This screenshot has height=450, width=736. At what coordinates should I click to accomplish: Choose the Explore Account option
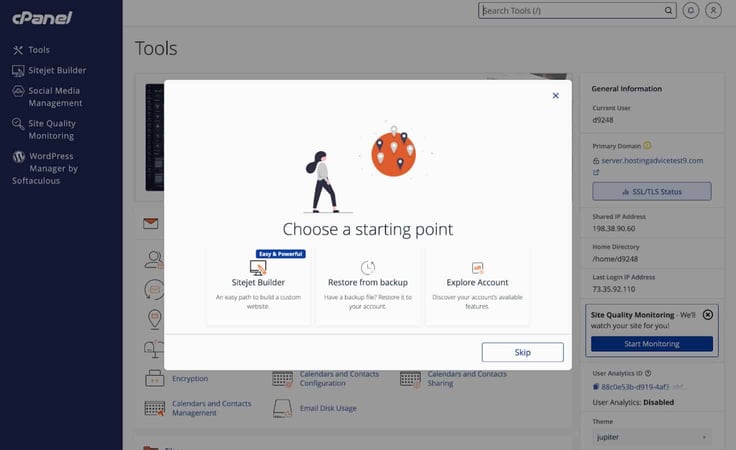(477, 286)
